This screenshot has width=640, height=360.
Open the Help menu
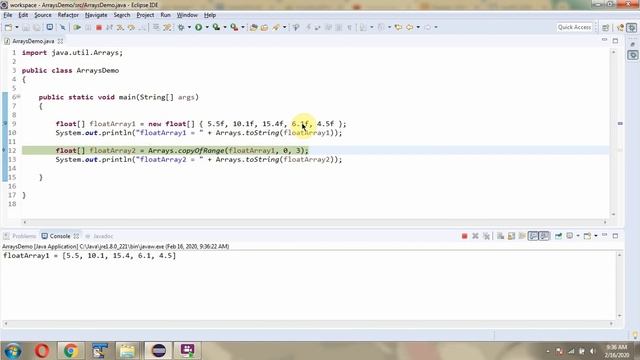tap(210, 15)
